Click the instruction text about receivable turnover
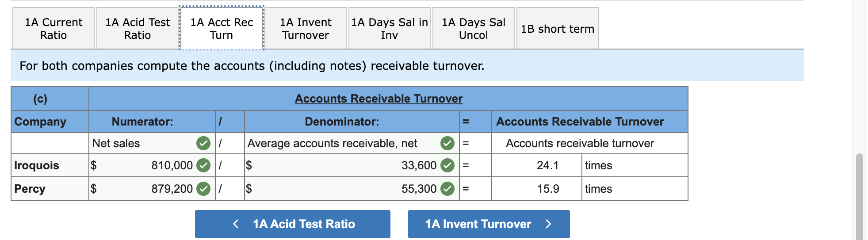Viewport: 868px width, 240px height. [x=252, y=65]
